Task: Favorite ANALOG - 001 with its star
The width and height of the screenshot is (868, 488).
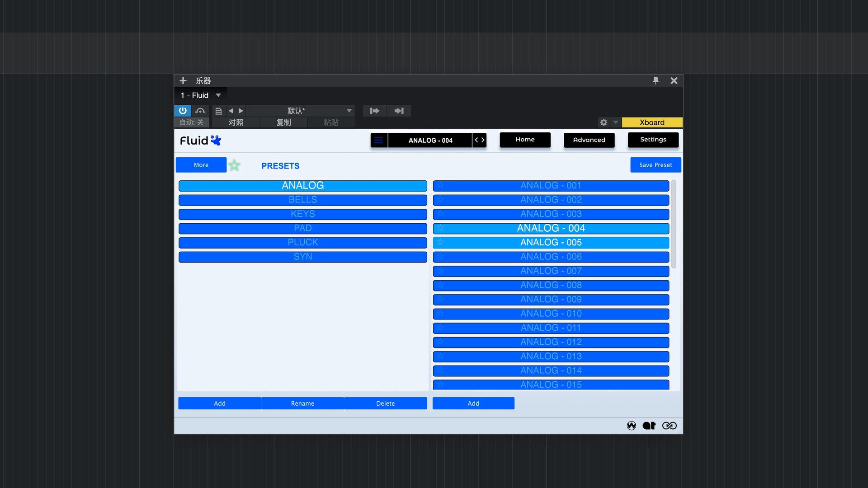Action: 440,185
